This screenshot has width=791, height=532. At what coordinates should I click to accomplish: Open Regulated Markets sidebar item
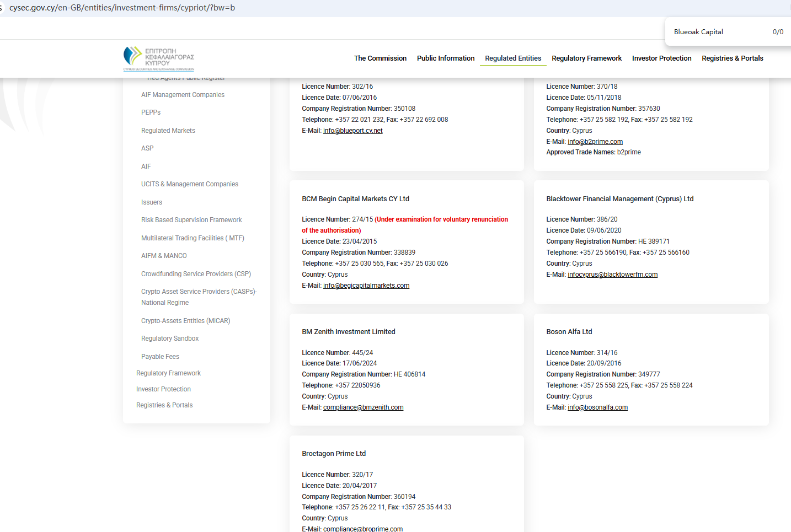168,131
